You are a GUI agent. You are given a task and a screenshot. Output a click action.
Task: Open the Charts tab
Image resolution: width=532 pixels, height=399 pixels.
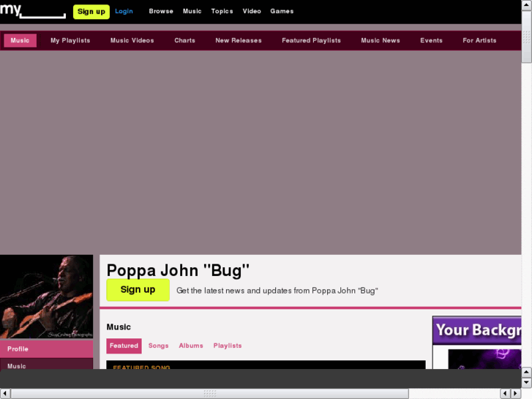(184, 40)
